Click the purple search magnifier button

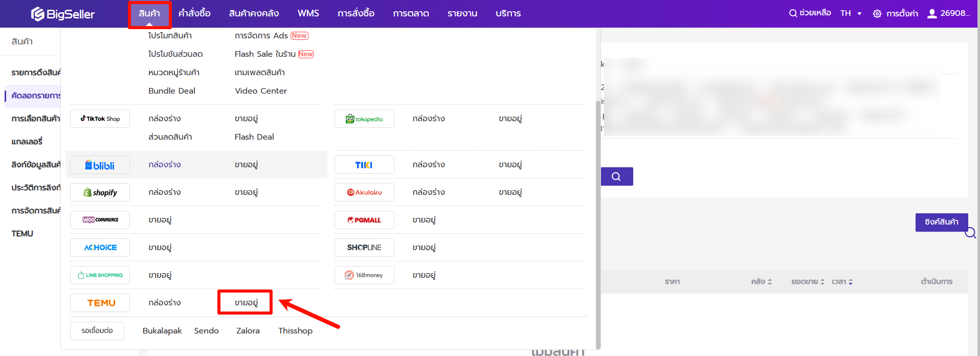(617, 176)
